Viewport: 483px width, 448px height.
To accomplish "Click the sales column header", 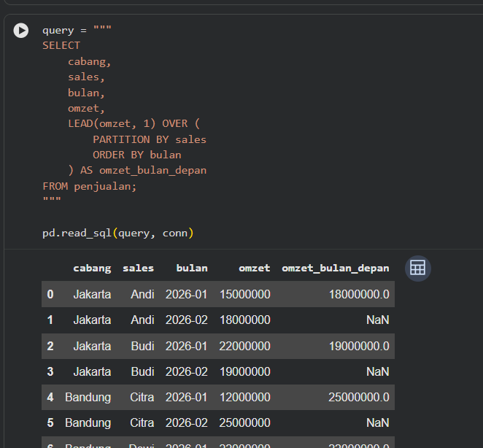I will (139, 268).
